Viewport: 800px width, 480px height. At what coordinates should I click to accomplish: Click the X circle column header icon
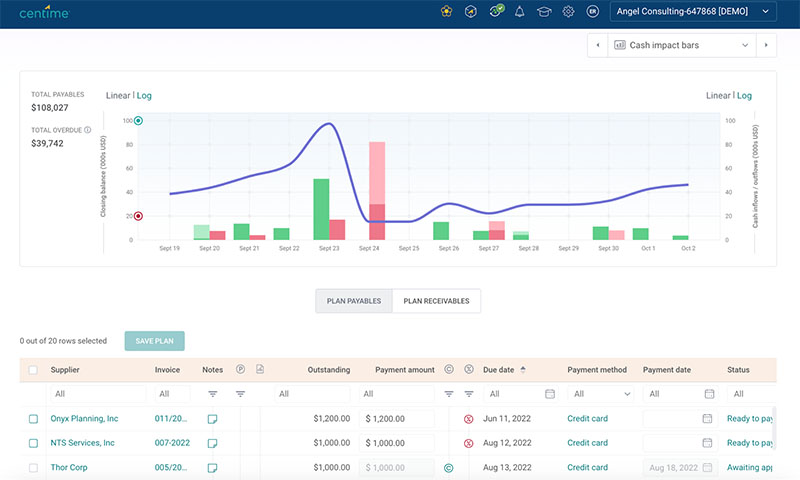[x=469, y=369]
